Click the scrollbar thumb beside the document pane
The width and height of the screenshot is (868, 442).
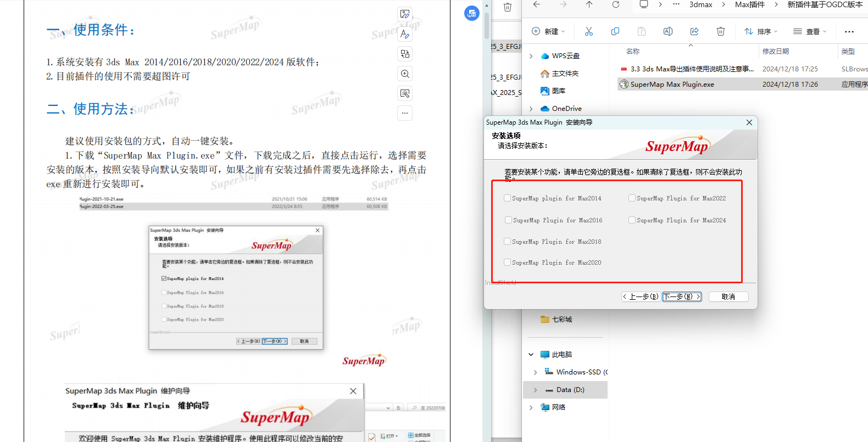tap(487, 25)
